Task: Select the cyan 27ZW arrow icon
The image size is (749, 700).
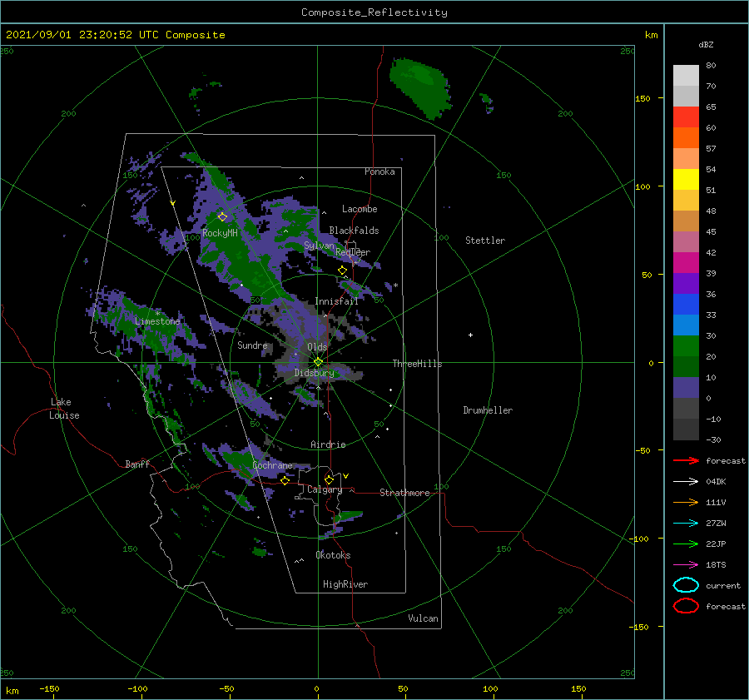Action: point(686,524)
